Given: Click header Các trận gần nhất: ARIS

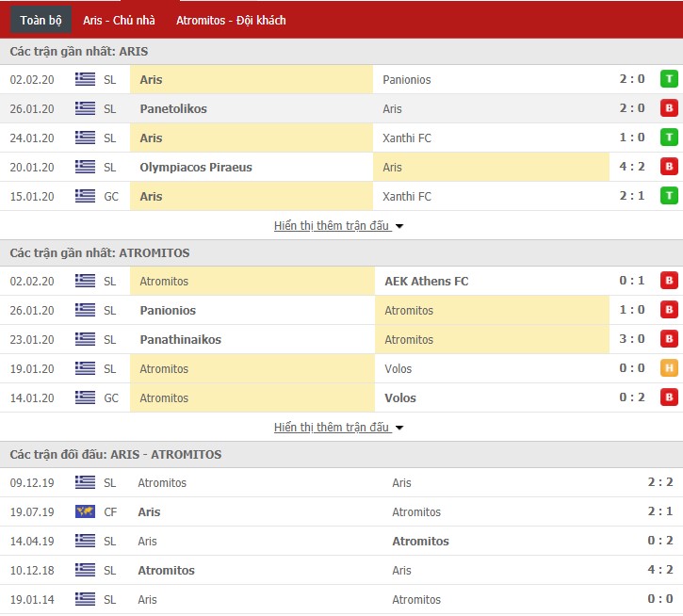Looking at the screenshot, I should click(x=79, y=52).
